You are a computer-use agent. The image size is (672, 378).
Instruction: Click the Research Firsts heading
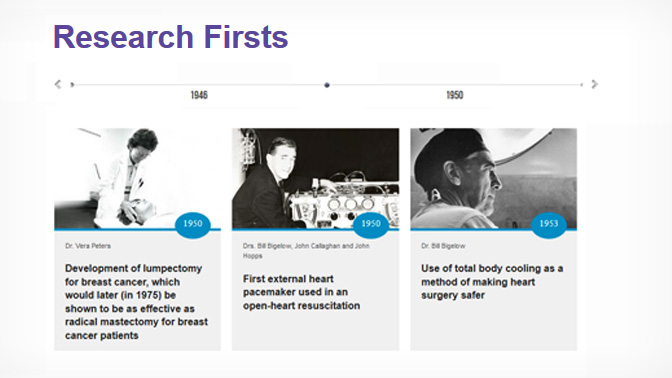pos(171,37)
